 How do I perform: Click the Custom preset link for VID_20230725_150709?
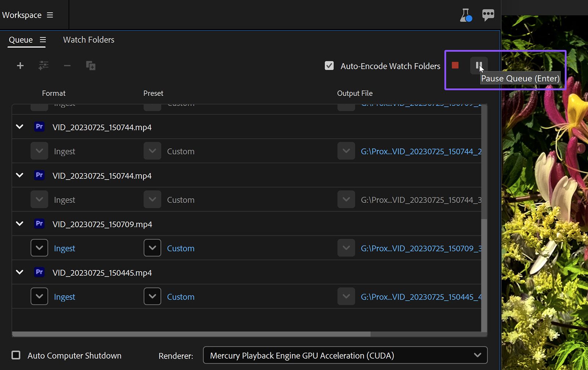click(x=180, y=249)
